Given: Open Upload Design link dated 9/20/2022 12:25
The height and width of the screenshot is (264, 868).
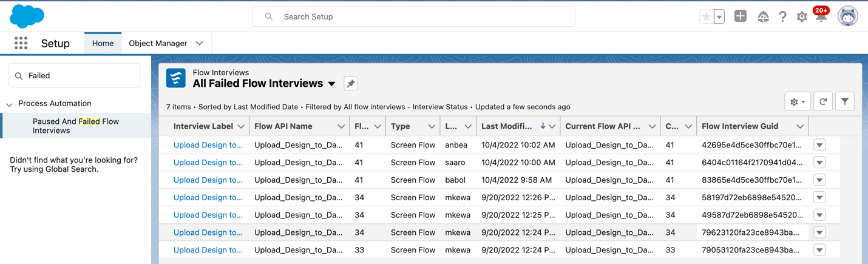Looking at the screenshot, I should (208, 215).
